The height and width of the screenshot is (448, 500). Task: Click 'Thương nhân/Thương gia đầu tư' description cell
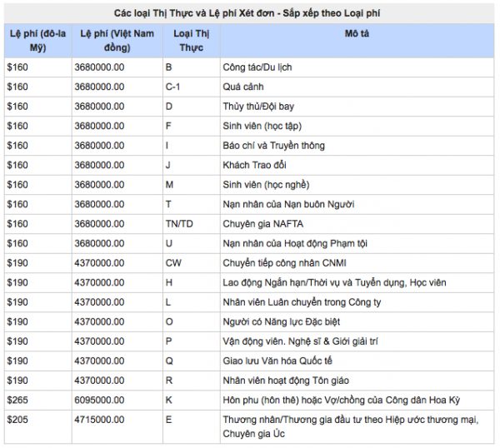357,426
